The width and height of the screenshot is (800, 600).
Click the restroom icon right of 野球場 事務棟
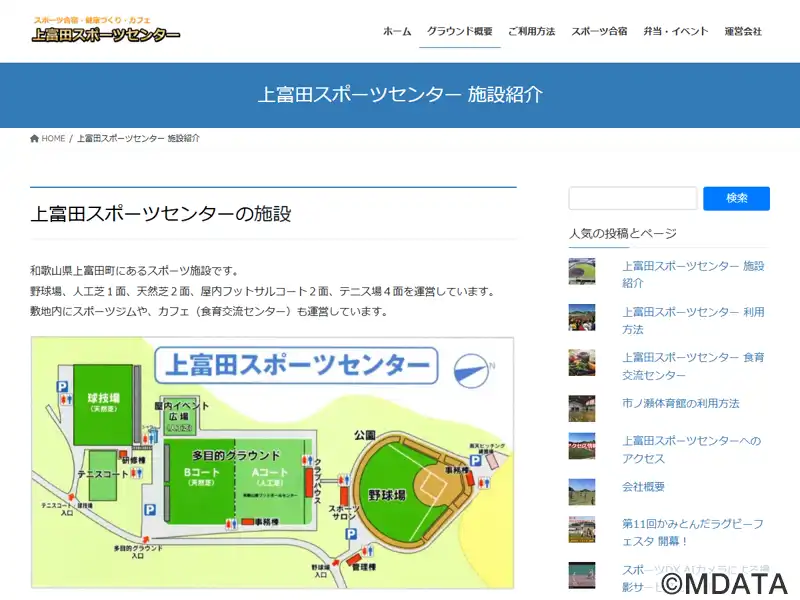(x=484, y=483)
